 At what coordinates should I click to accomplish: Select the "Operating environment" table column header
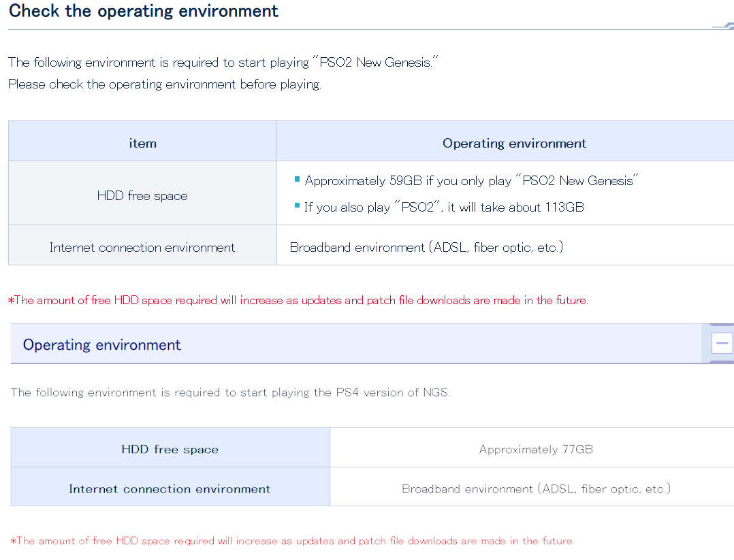point(514,144)
